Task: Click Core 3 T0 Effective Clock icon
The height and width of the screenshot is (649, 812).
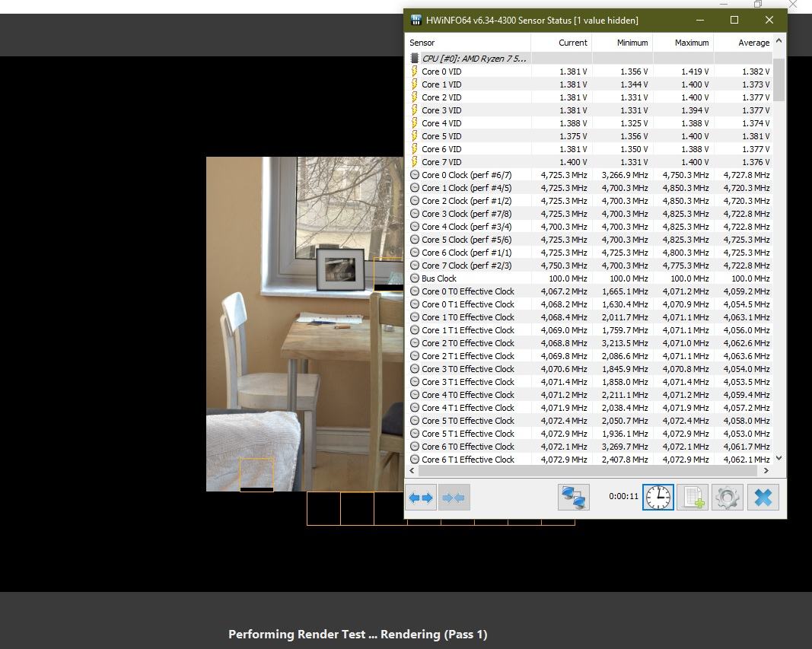Action: coord(414,369)
